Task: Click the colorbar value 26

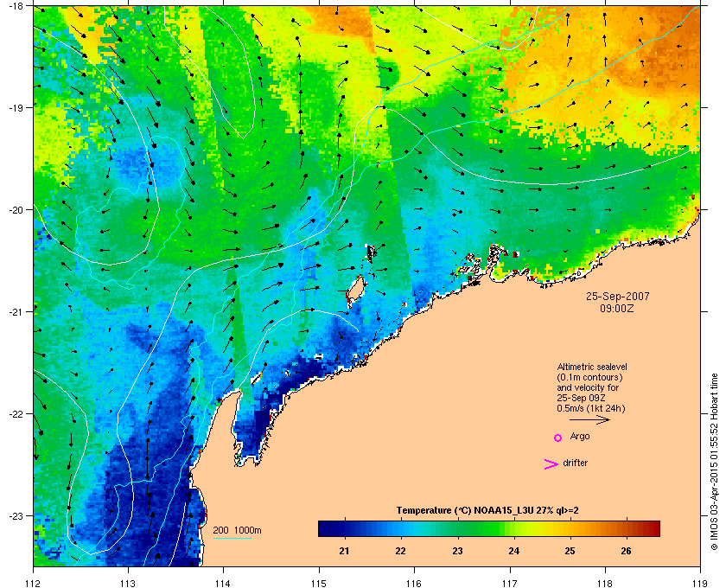Action: 626,551
